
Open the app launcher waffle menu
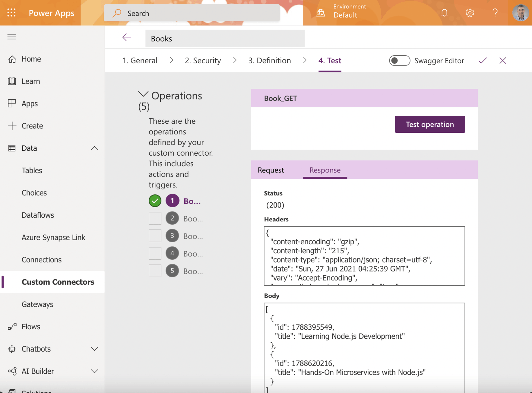(x=11, y=13)
